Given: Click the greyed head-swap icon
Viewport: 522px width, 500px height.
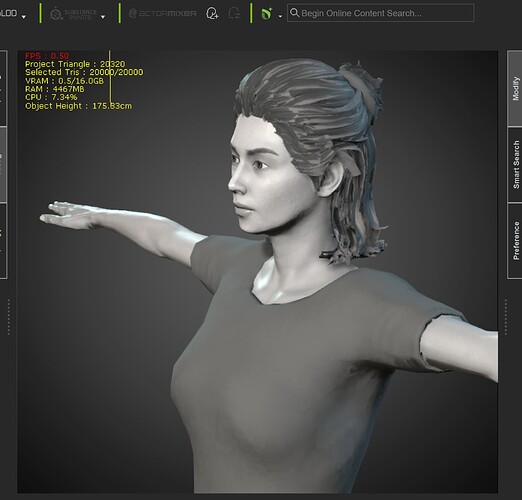Looking at the screenshot, I should 234,13.
